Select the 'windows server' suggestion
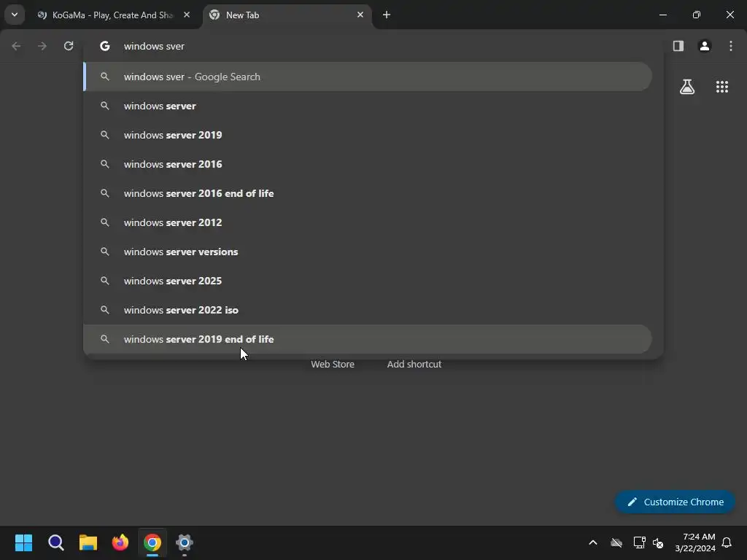 (368, 106)
